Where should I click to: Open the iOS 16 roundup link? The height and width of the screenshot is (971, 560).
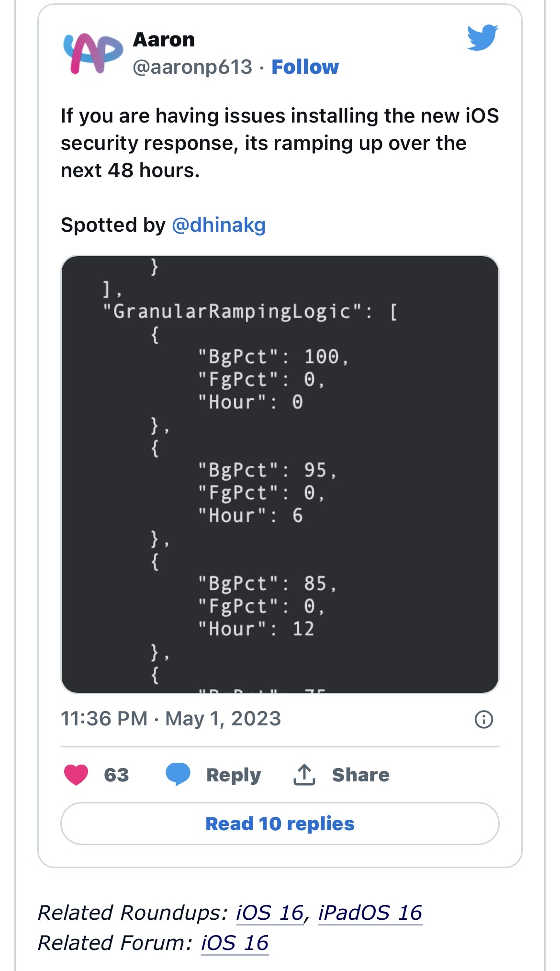pyautogui.click(x=270, y=913)
